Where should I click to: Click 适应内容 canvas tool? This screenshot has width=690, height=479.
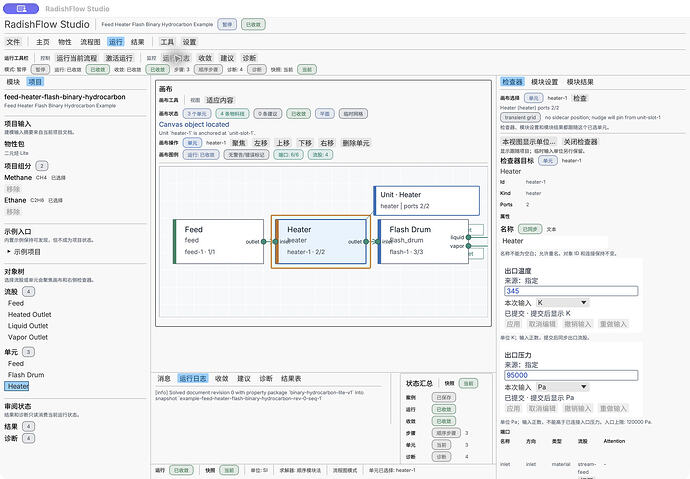[220, 100]
